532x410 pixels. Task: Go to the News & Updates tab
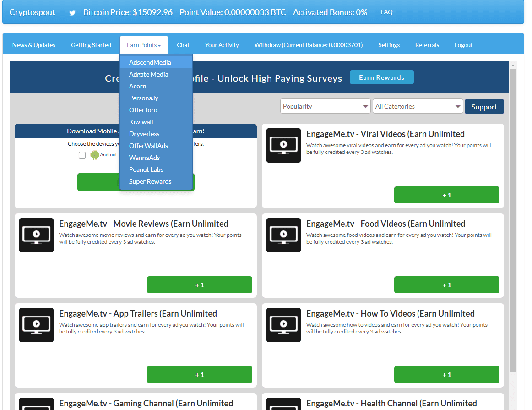[33, 45]
